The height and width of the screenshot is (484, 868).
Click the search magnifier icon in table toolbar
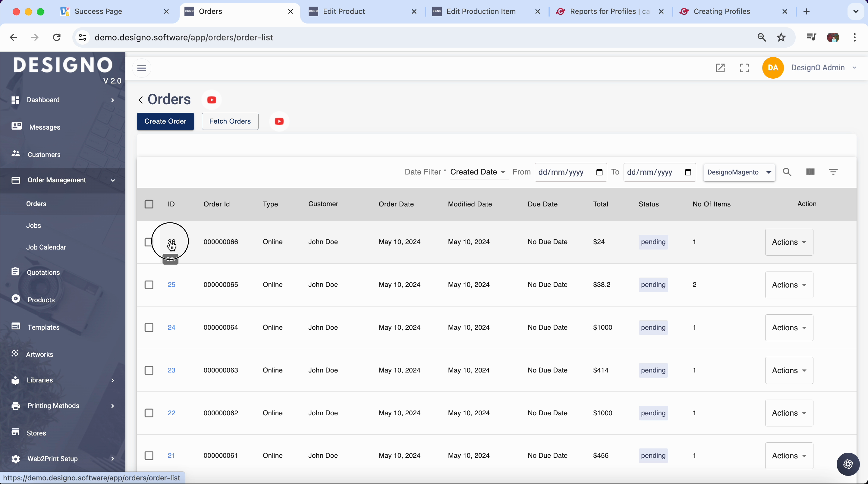pyautogui.click(x=787, y=172)
